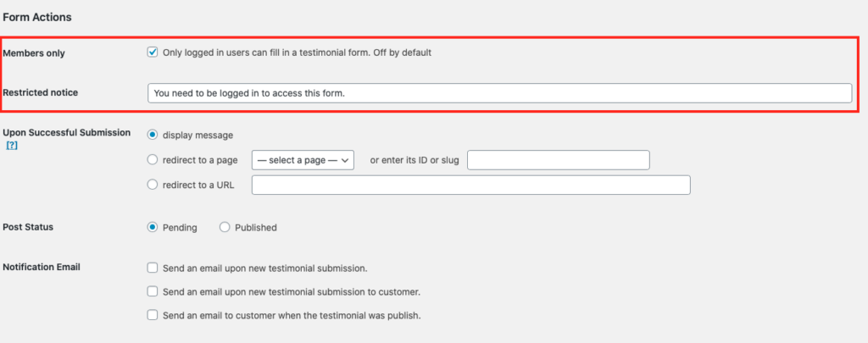Enable email when testimonial was publish
Viewport: 868px width, 343px height.
(153, 315)
